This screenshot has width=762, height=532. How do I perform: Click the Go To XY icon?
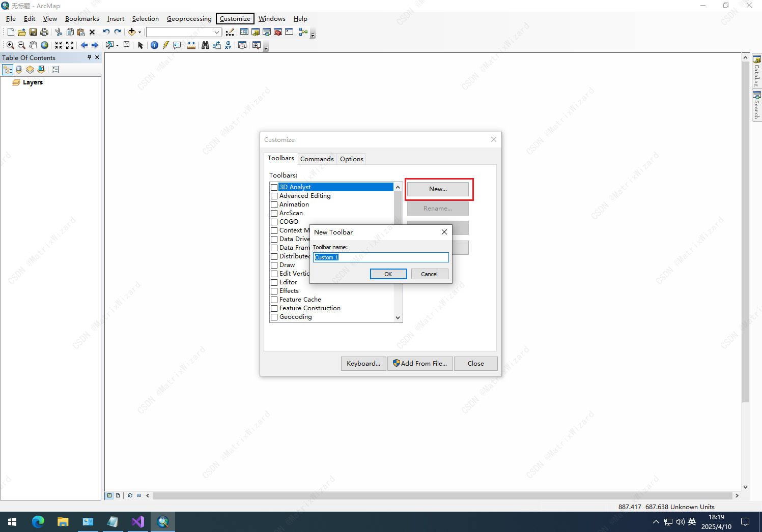tap(228, 45)
